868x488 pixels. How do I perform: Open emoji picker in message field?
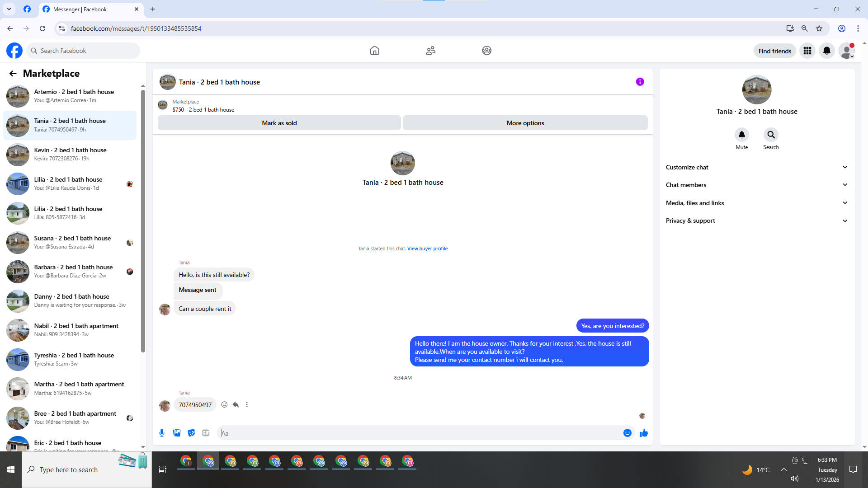click(627, 433)
